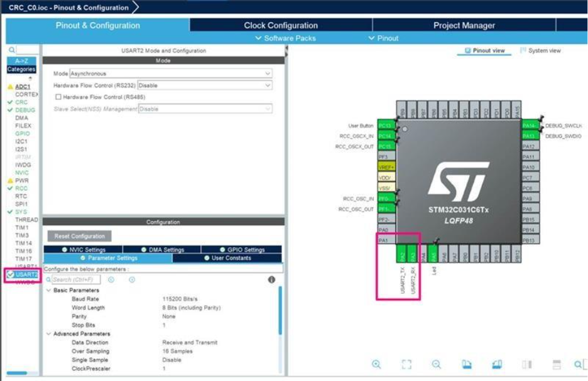Switch to Pinout view

[x=484, y=51]
